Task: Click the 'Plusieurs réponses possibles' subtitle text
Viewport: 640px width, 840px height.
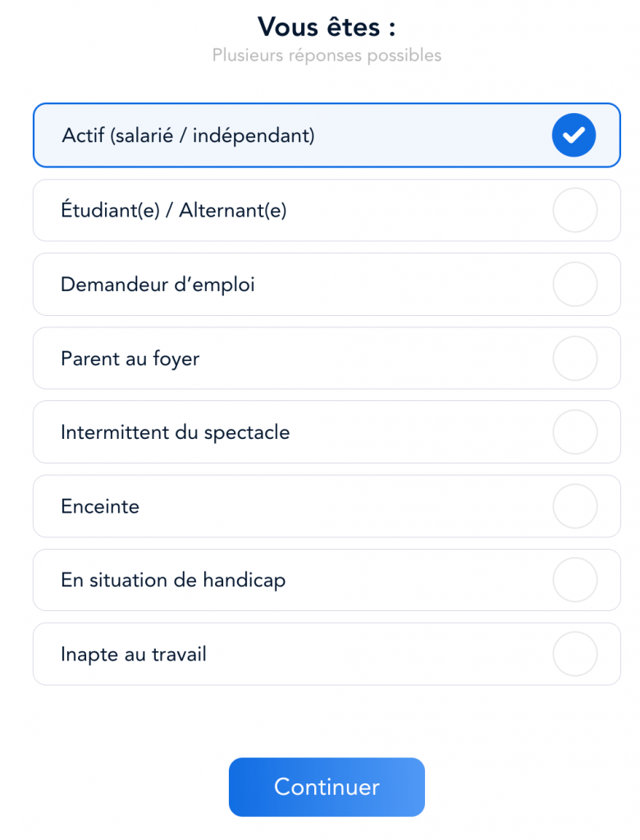Action: (x=327, y=55)
